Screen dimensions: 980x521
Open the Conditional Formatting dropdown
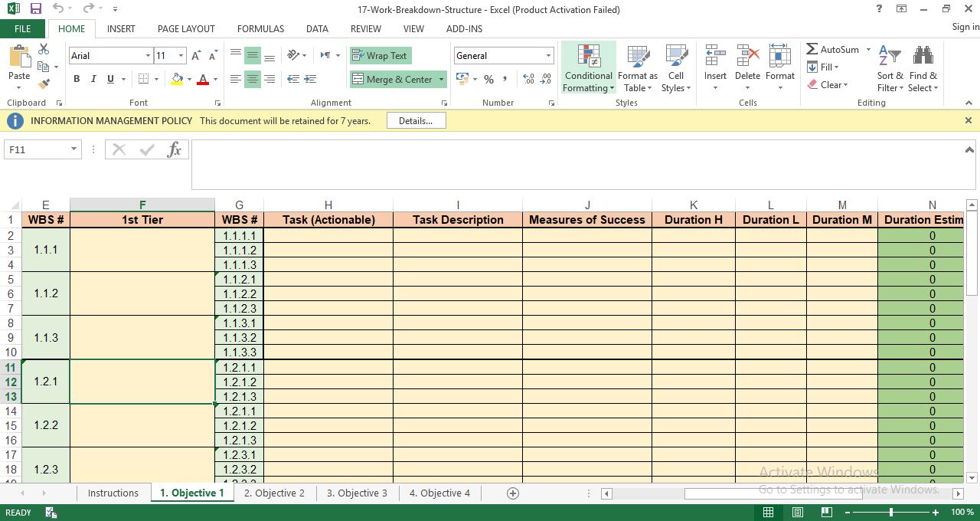click(589, 69)
